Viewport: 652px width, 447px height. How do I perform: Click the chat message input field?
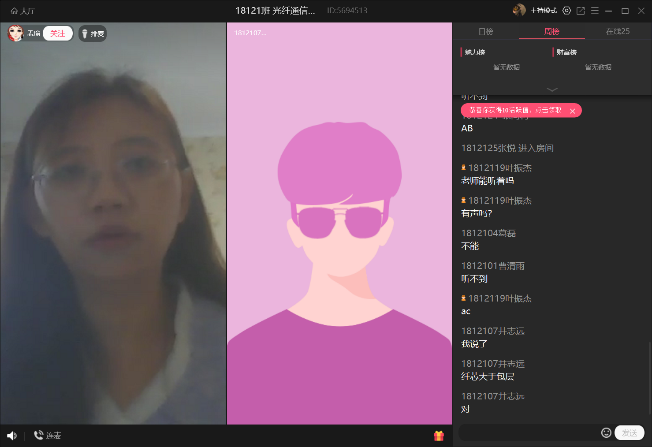(528, 433)
